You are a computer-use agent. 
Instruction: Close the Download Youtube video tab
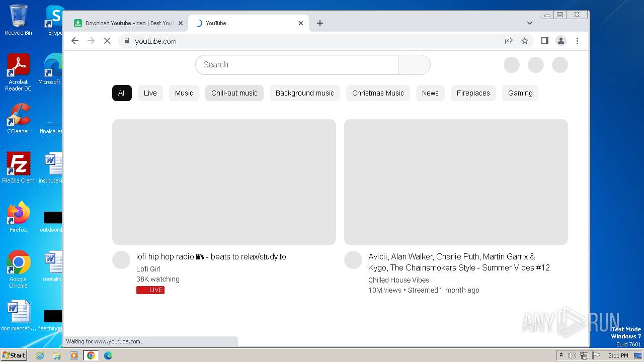coord(180,23)
